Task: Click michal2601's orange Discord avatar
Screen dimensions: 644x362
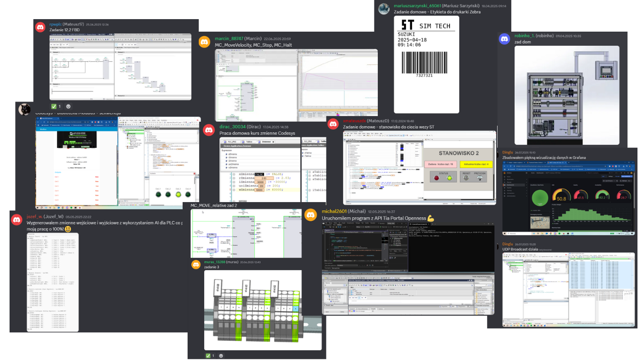Action: tap(311, 215)
